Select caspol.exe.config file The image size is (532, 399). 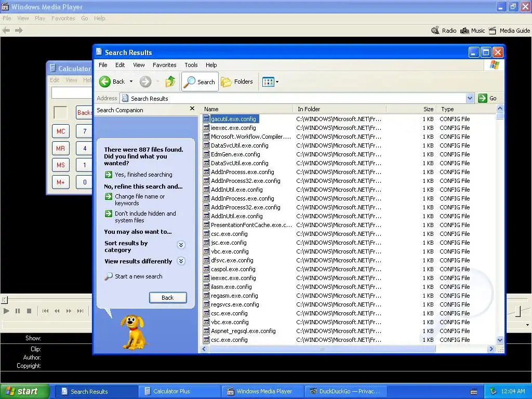(233, 269)
